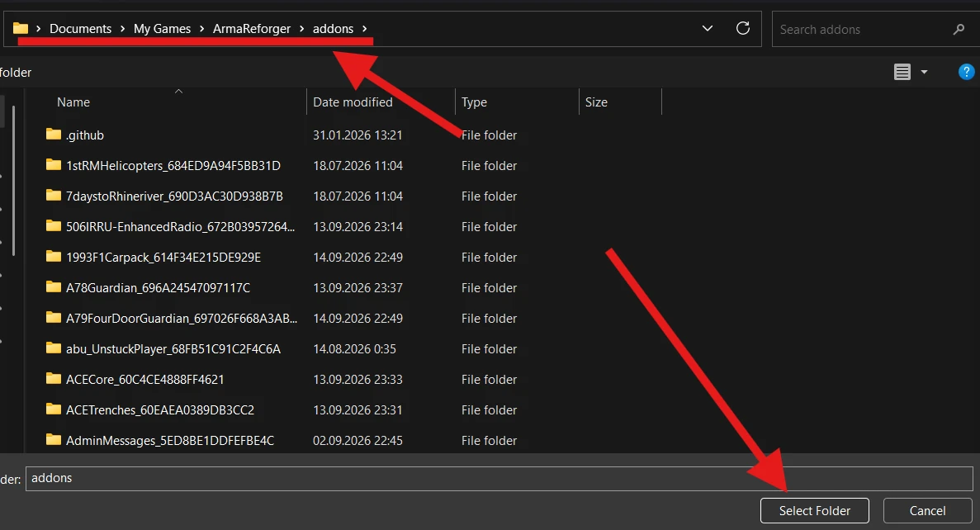Viewport: 980px width, 530px height.
Task: Select abu_UnstuckPlayer_68FB51C91C2F4C6A folder
Action: pos(173,349)
